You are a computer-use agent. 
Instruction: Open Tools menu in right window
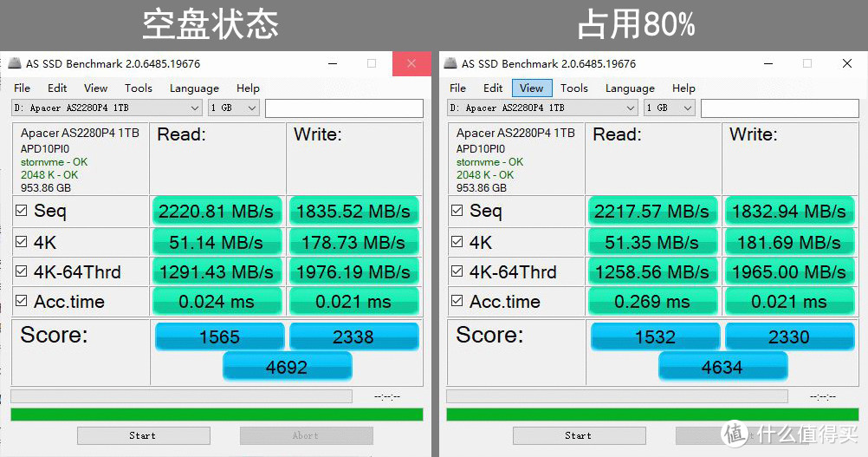click(574, 88)
